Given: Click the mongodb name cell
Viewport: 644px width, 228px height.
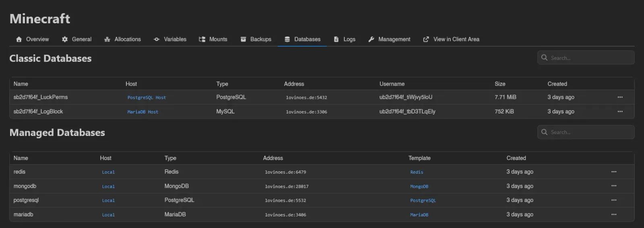Looking at the screenshot, I should coord(25,186).
